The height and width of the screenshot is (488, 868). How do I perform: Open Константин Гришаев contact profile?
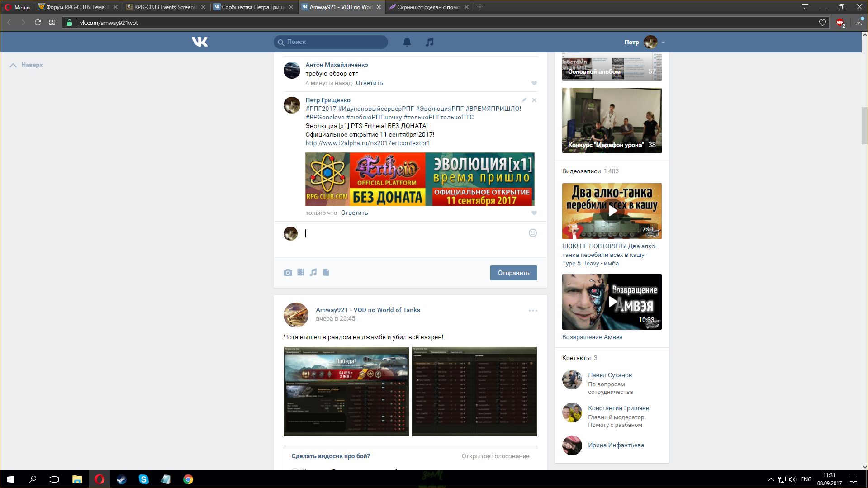tap(618, 408)
